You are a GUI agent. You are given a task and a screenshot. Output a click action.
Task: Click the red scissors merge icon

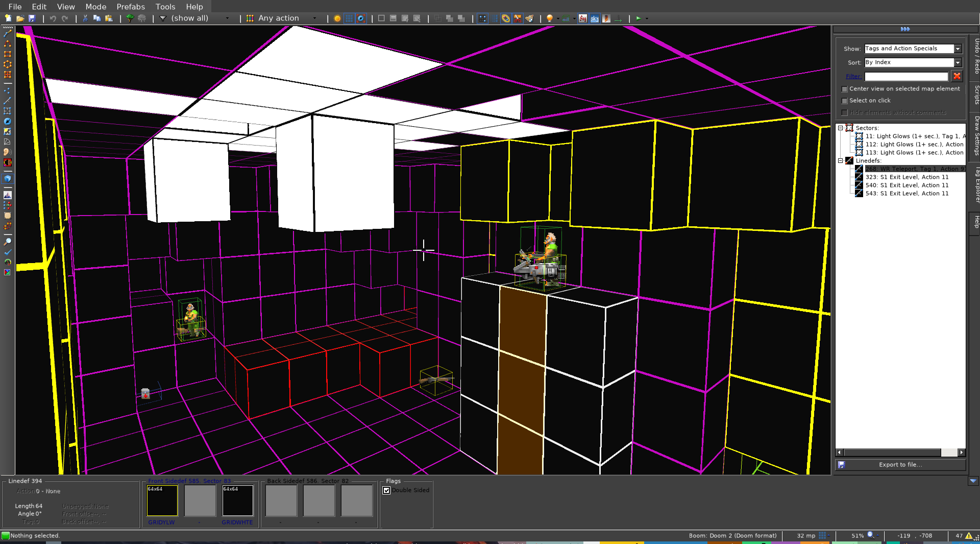(x=518, y=18)
